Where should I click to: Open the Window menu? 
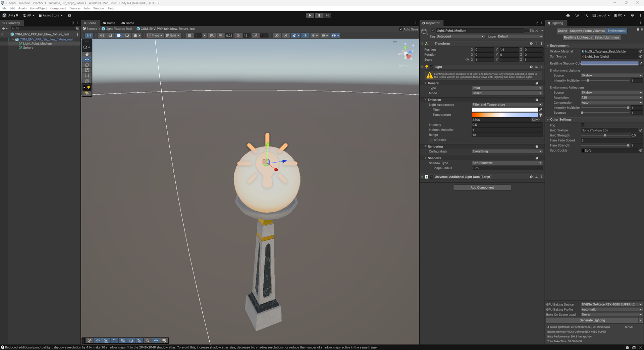99,8
